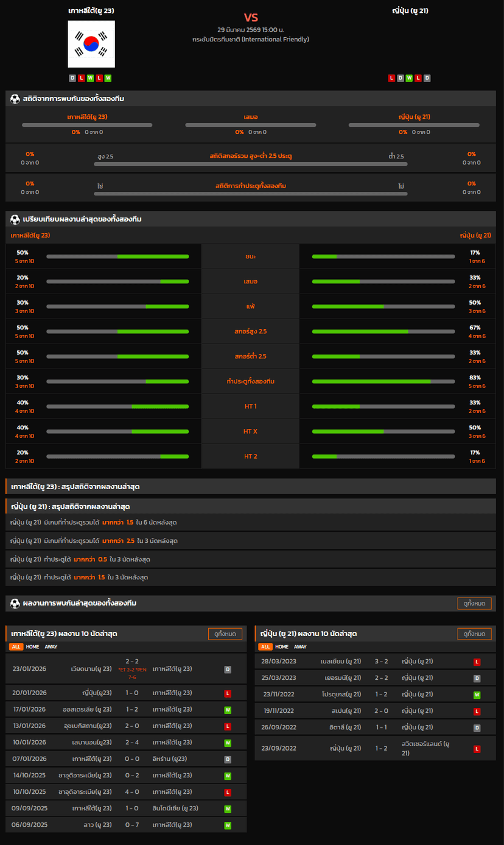Toggle the first L badge in Japan's form strip

[x=392, y=78]
